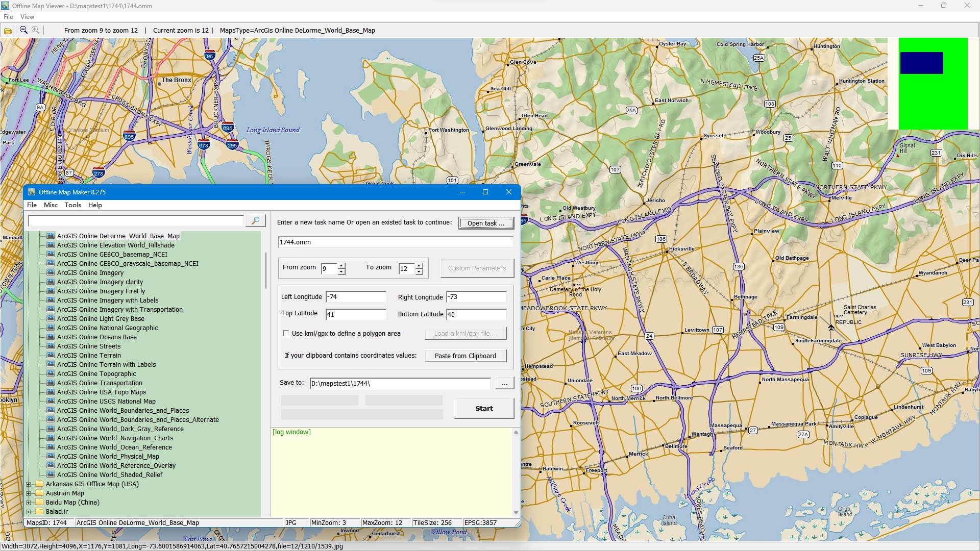The width and height of the screenshot is (980, 551).
Task: Click the Top Latitude input field
Action: [356, 314]
